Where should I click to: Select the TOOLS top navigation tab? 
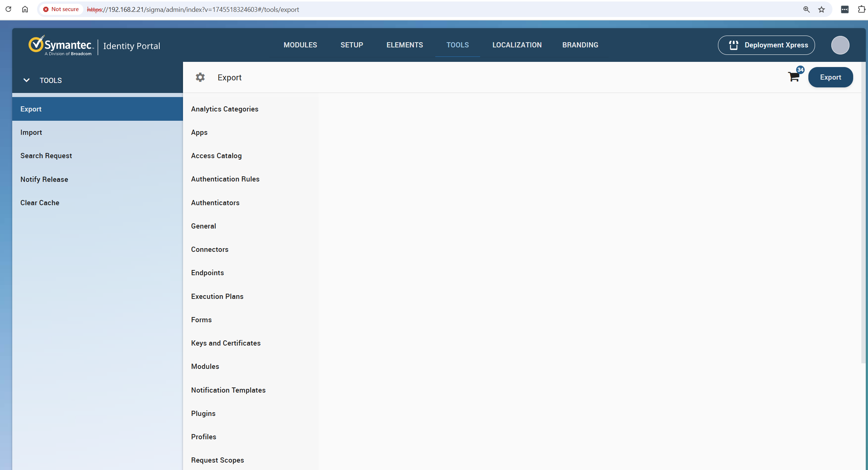coord(458,45)
